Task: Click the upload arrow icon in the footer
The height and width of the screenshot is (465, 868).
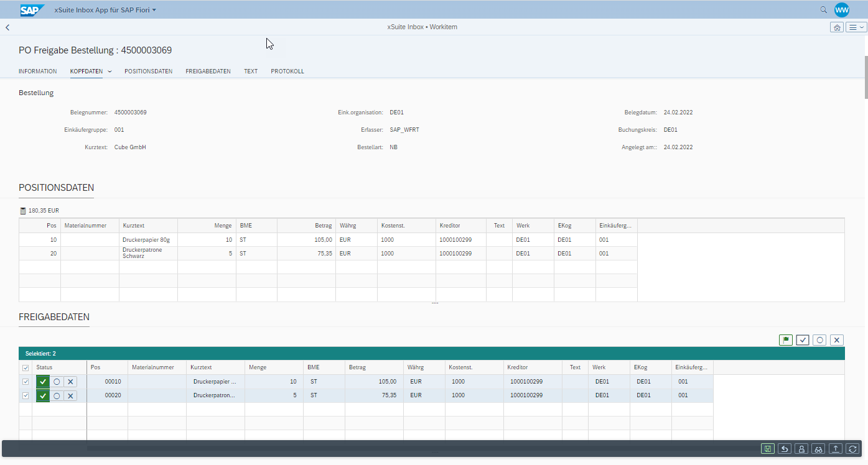Action: pyautogui.click(x=836, y=449)
